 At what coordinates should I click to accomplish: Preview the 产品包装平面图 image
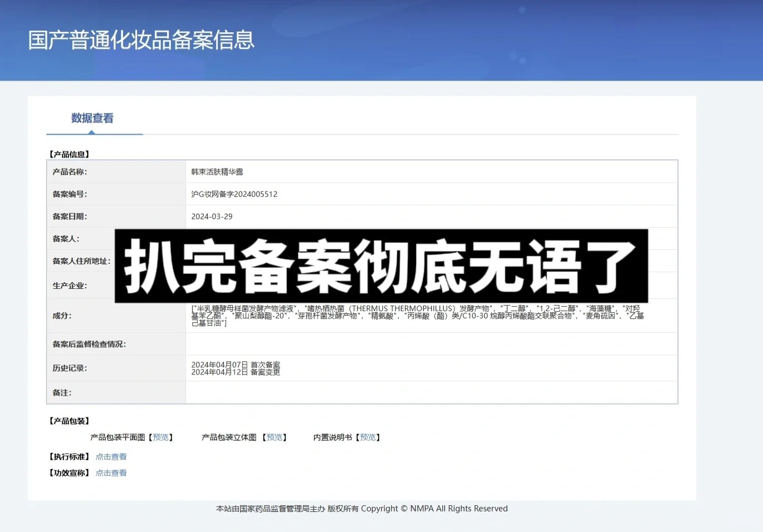pos(161,437)
